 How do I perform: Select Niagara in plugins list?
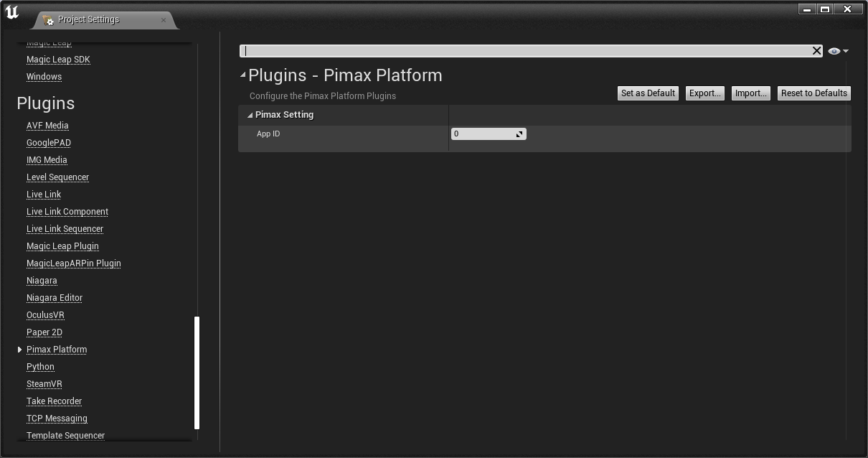pos(42,281)
